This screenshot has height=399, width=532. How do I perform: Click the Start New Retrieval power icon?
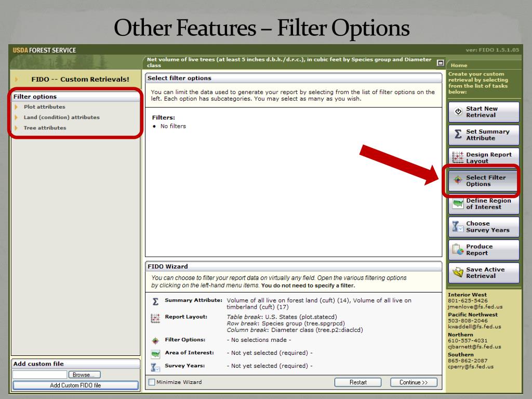tap(458, 112)
